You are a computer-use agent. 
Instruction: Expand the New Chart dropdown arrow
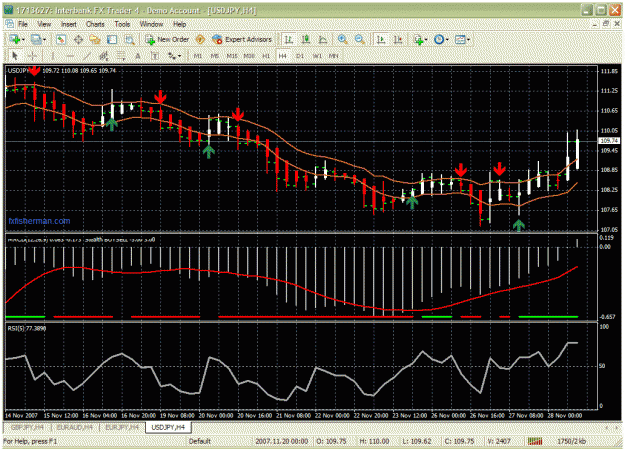[23, 39]
